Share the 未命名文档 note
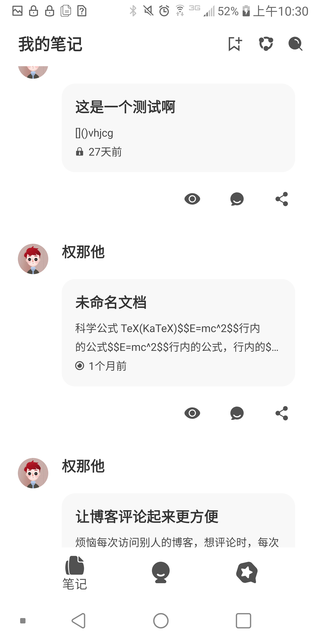 [282, 413]
